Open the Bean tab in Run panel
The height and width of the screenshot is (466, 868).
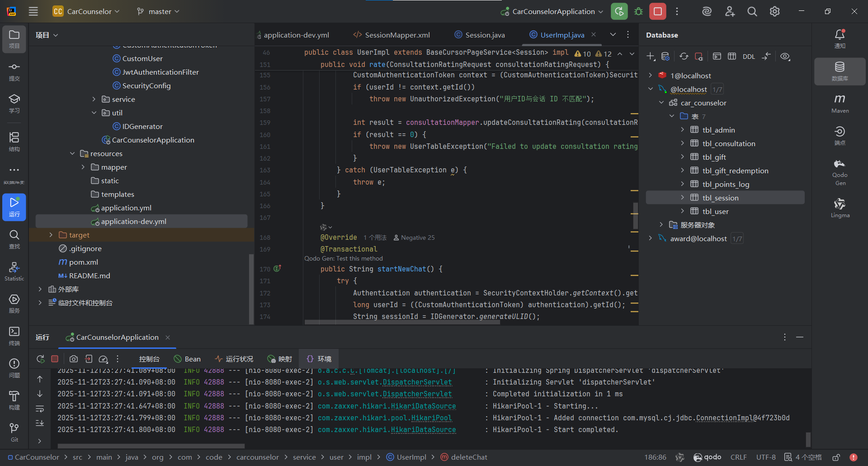(187, 359)
